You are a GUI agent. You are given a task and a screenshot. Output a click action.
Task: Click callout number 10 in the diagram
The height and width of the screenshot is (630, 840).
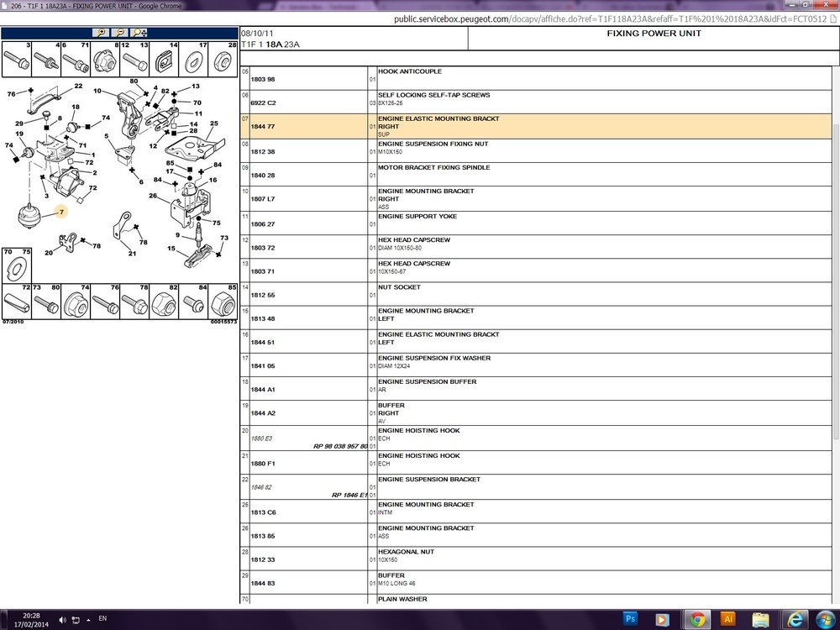pos(97,91)
